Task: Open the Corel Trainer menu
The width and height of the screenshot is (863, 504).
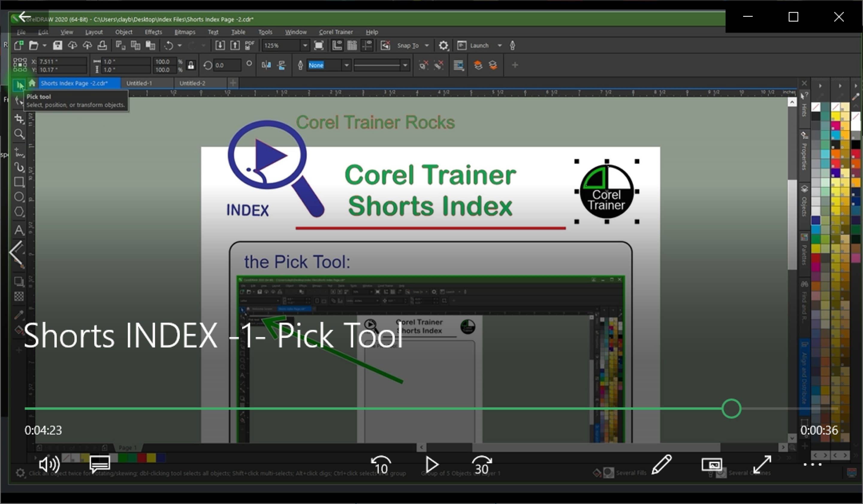Action: pos(336,32)
